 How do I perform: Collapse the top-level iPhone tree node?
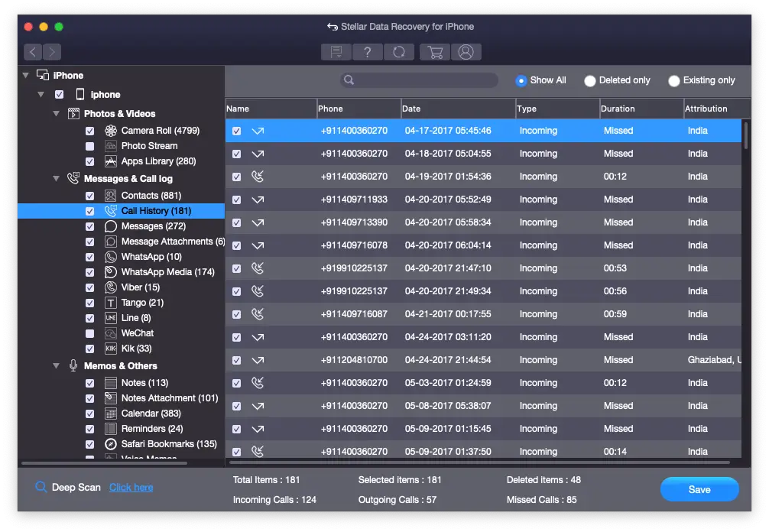pos(25,75)
